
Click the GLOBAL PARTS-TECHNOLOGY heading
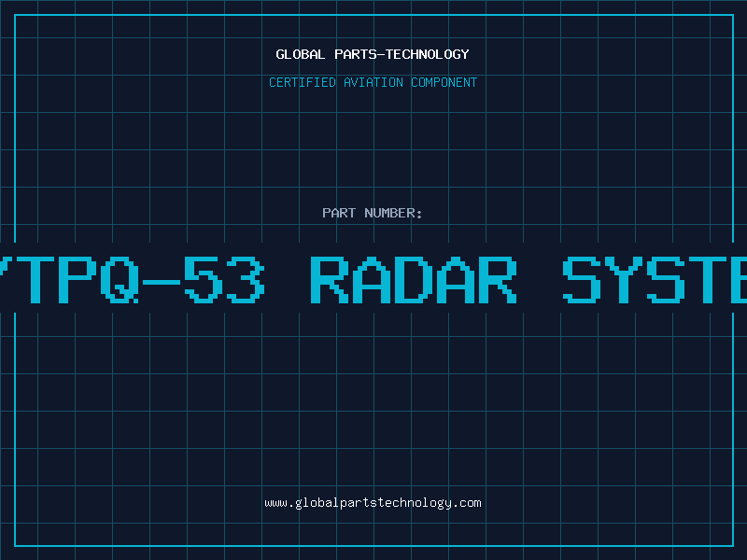pos(373,54)
